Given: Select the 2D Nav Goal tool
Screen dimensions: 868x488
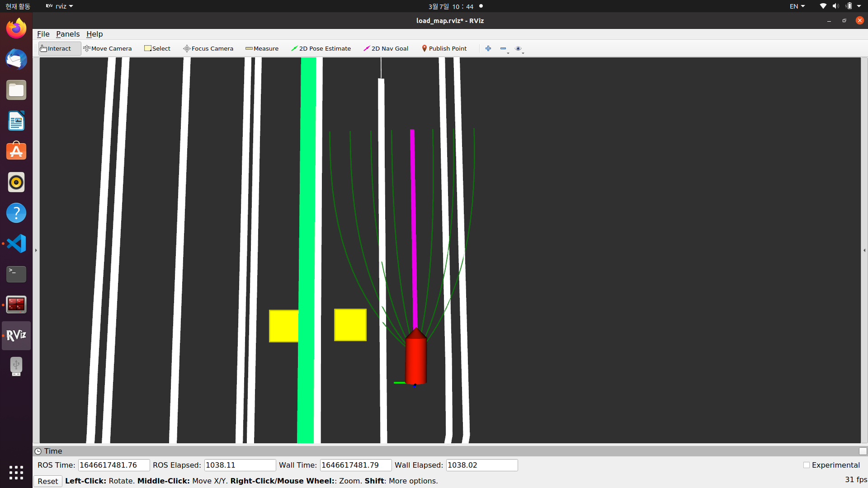Looking at the screenshot, I should coord(386,48).
